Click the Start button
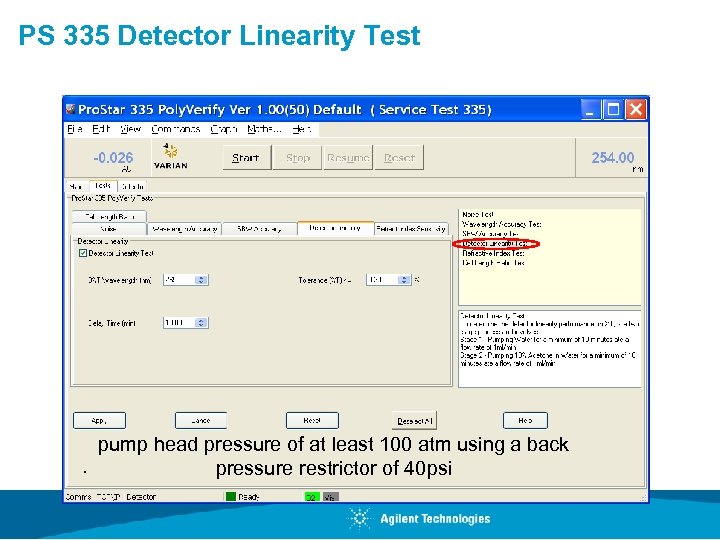The image size is (720, 540). pyautogui.click(x=247, y=158)
